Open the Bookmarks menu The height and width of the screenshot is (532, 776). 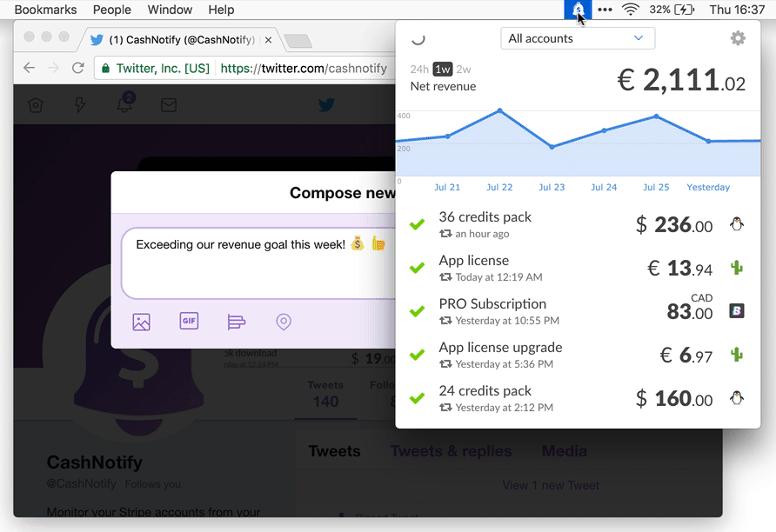[x=45, y=10]
